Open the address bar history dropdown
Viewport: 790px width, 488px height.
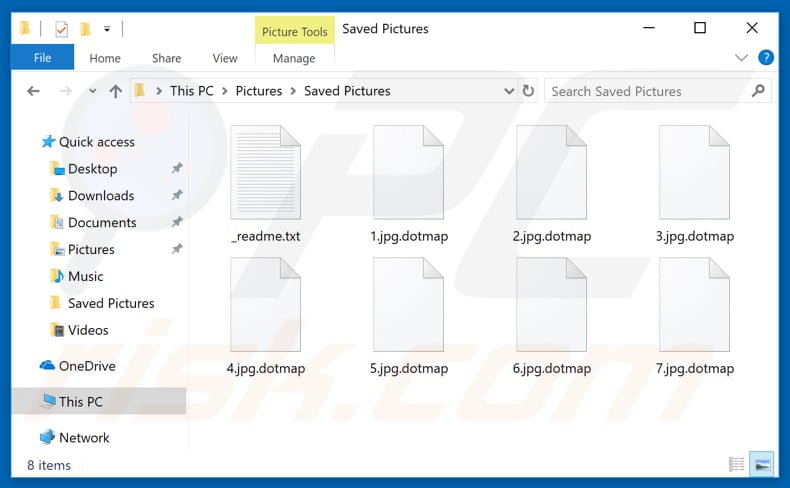click(509, 91)
